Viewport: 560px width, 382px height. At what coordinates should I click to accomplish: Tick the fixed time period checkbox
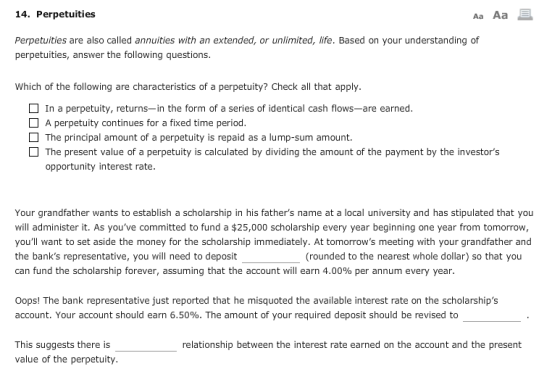(x=34, y=123)
